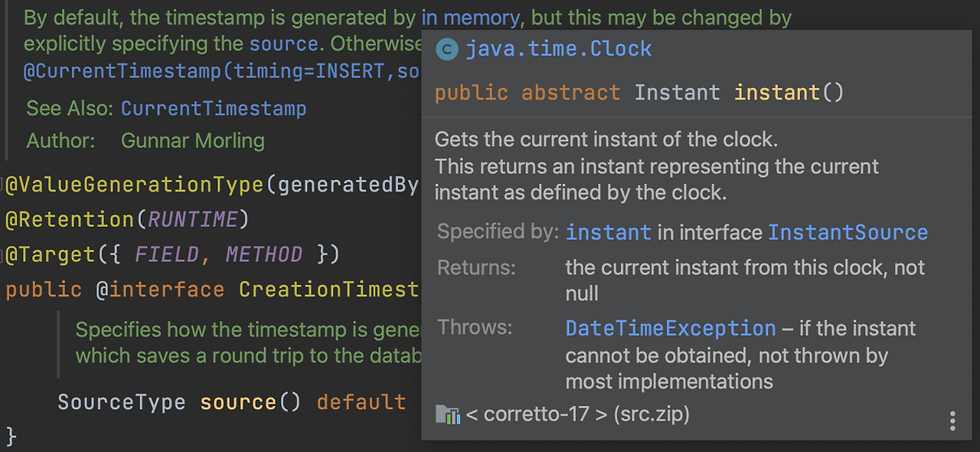Image resolution: width=980 pixels, height=452 pixels.
Task: Click the SourceType source() declaration
Action: click(178, 401)
